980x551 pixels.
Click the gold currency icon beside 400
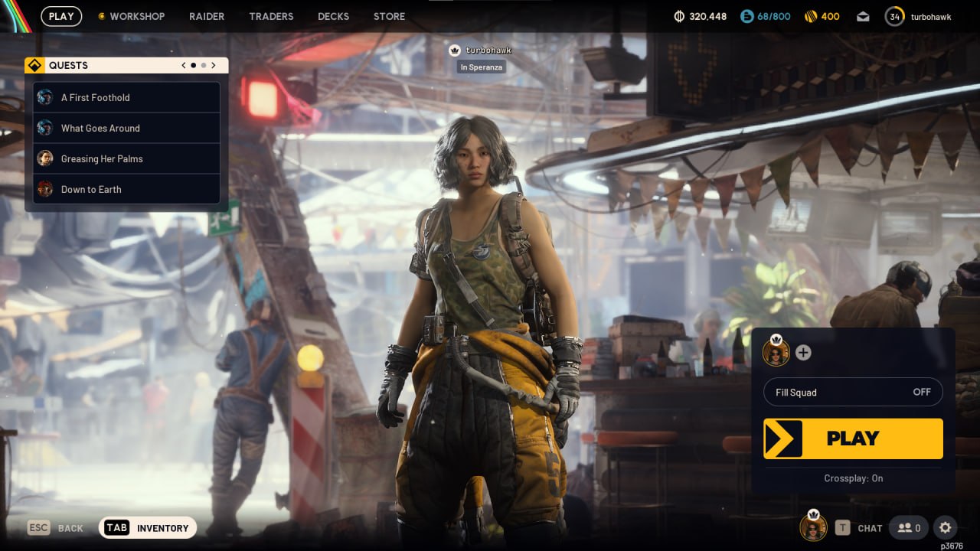[x=810, y=16]
